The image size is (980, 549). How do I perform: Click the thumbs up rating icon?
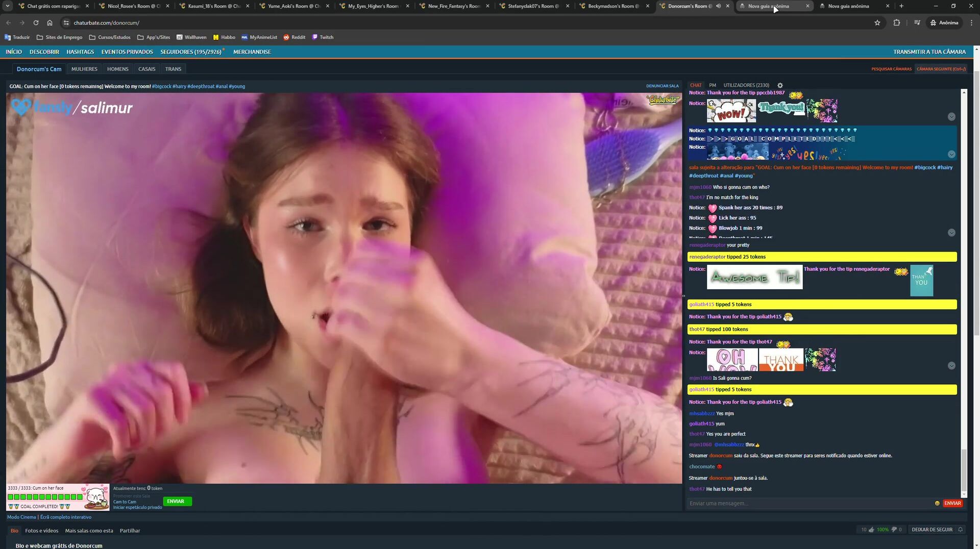click(871, 530)
